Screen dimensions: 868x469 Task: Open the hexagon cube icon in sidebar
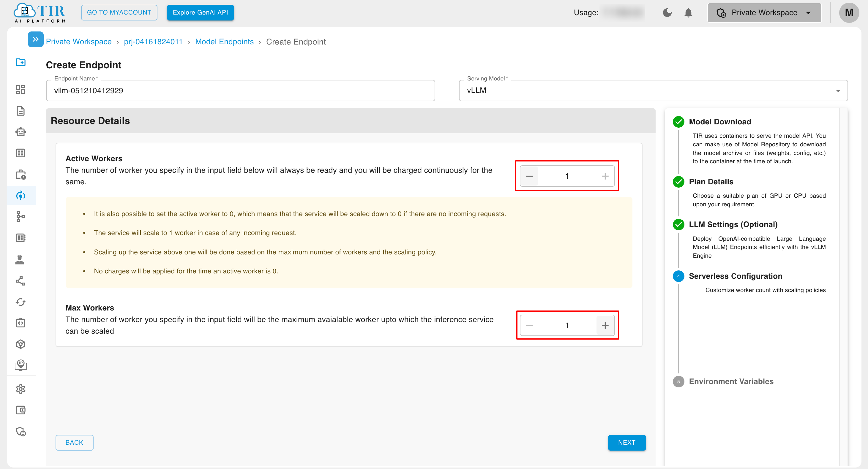pyautogui.click(x=20, y=344)
